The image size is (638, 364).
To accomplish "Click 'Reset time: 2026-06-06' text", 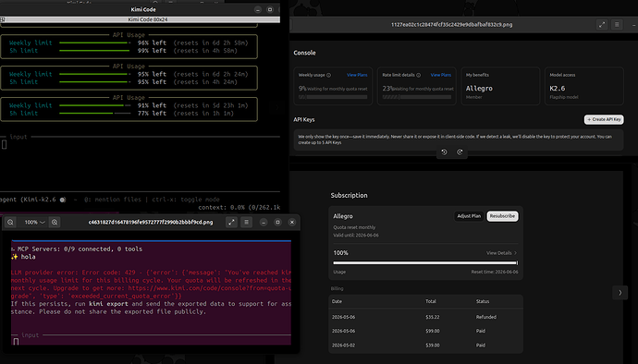I will [x=495, y=272].
